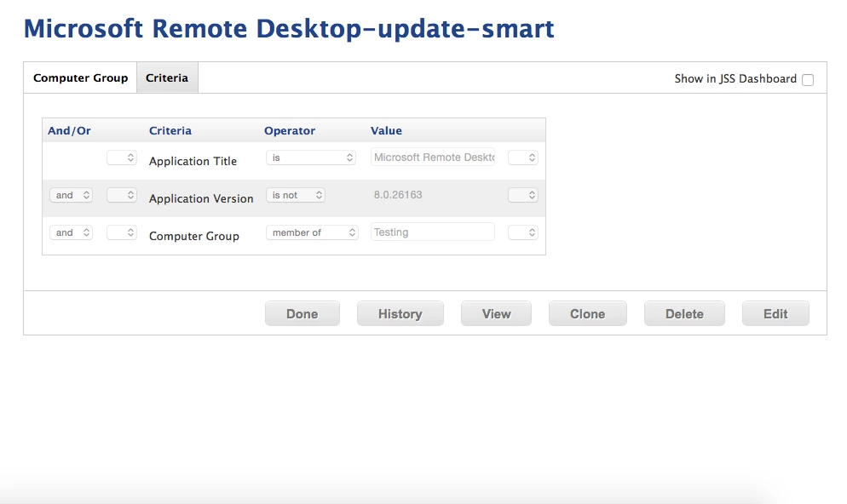Click the Criteria column header in the table
This screenshot has width=847, height=504.
(x=170, y=130)
